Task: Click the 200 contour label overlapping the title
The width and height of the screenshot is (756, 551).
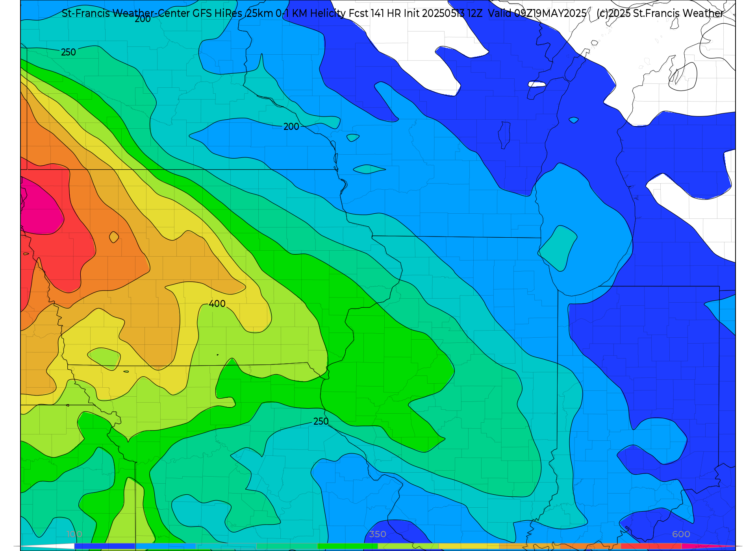Action: 143,19
